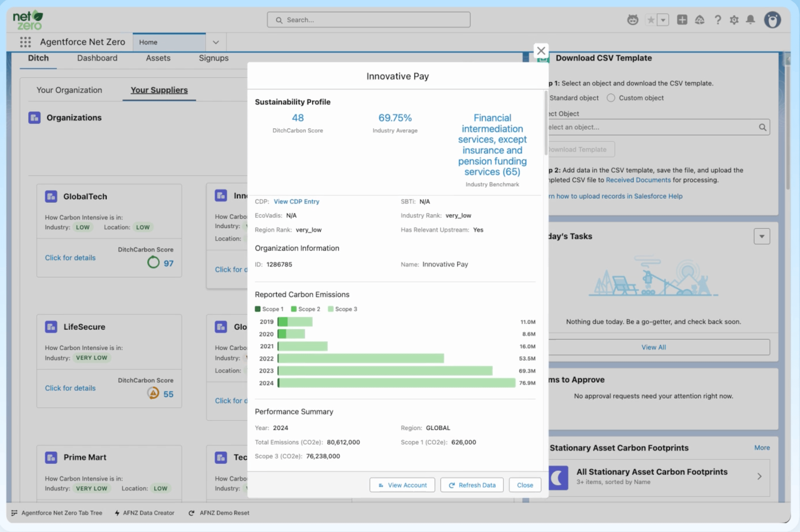Click the More link for Stationary Asset Footprints
The width and height of the screenshot is (800, 532).
[762, 448]
